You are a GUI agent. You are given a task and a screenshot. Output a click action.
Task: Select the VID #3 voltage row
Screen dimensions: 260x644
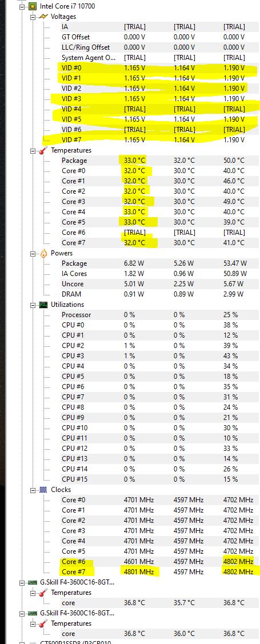pos(160,98)
